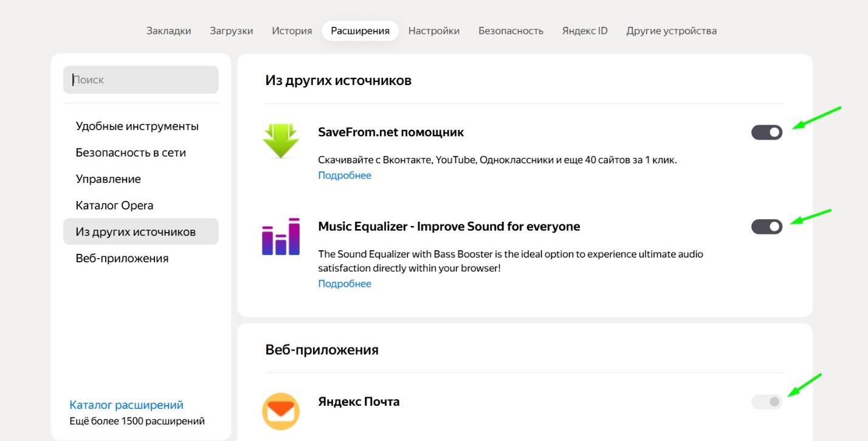Click the SaveFrom.net помощник title
The image size is (868, 441).
click(391, 132)
